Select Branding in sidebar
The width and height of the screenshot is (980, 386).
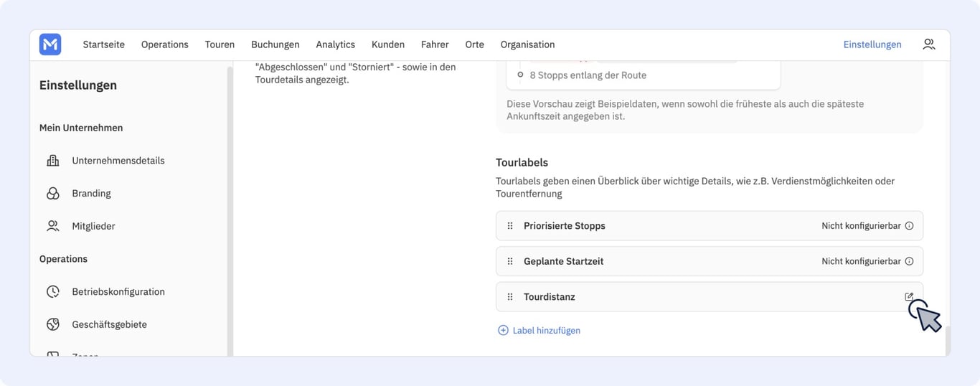91,193
